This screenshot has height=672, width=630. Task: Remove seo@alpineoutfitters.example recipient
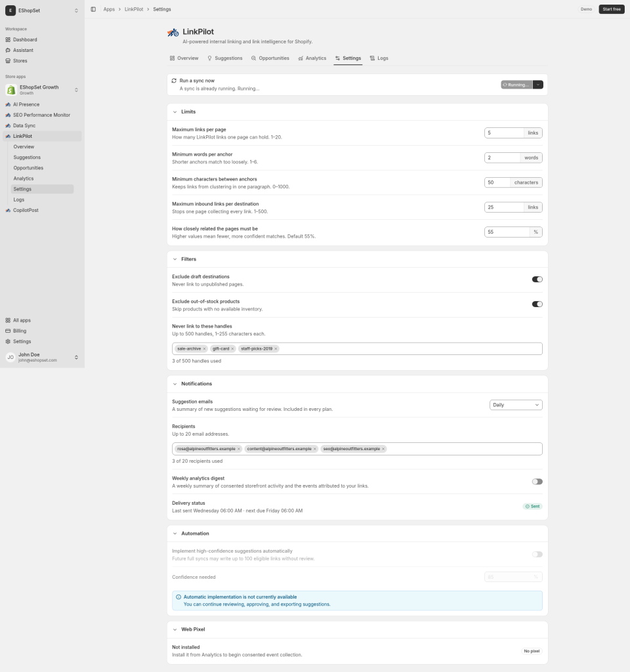[x=383, y=449]
